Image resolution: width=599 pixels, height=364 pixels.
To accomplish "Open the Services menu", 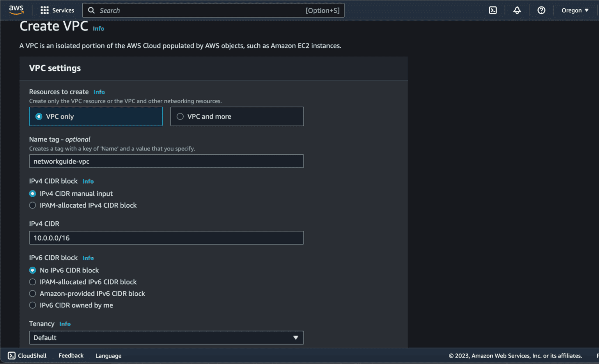I will [x=63, y=10].
